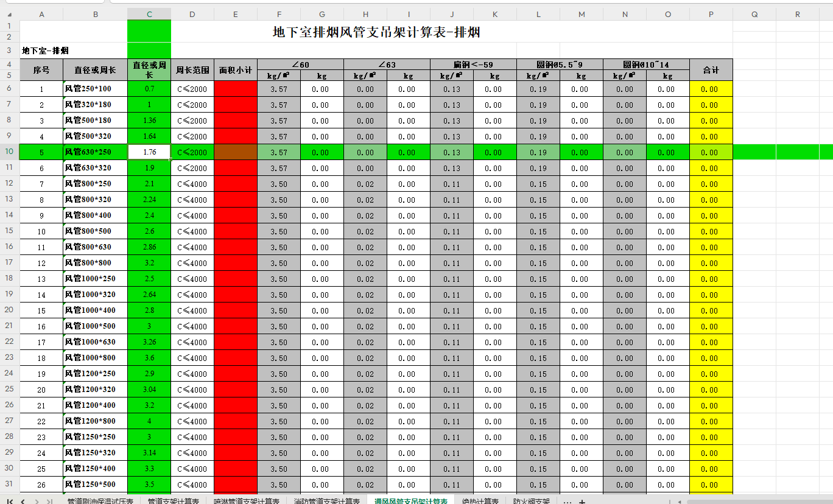Click the red 面积小计 cell in 风管250*100 row
This screenshot has height=504, width=833.
[x=236, y=89]
